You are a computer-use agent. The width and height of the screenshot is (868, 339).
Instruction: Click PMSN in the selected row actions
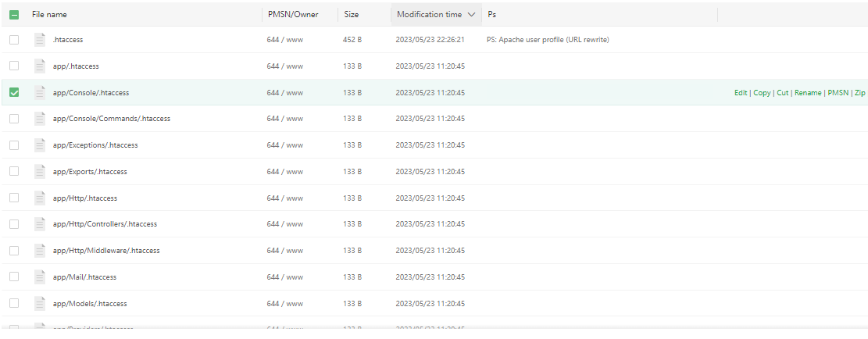838,93
